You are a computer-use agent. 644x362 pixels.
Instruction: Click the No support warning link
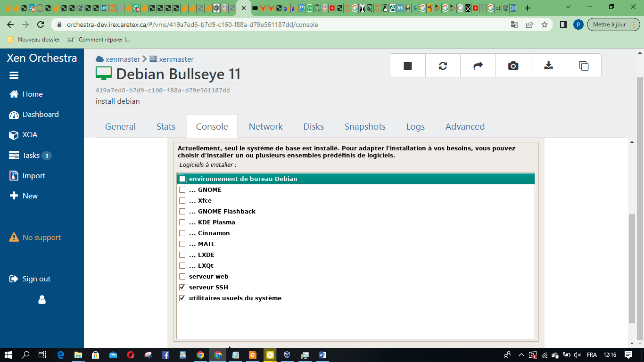pyautogui.click(x=35, y=237)
